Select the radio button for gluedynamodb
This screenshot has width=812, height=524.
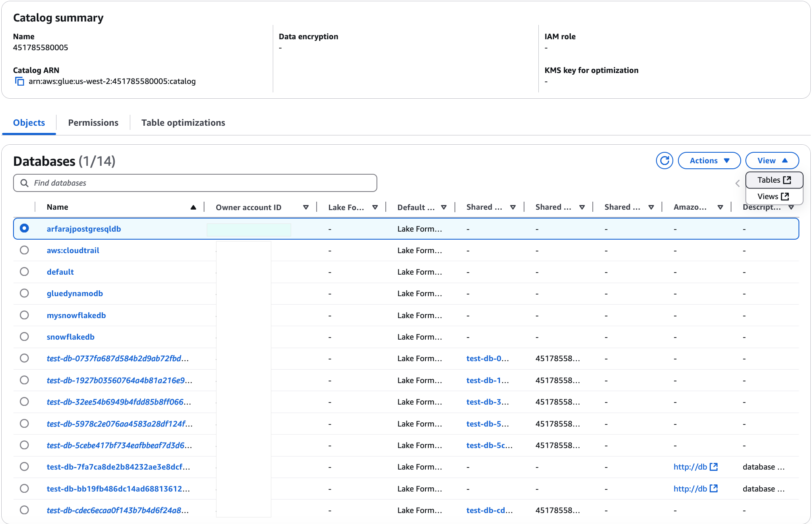click(24, 293)
